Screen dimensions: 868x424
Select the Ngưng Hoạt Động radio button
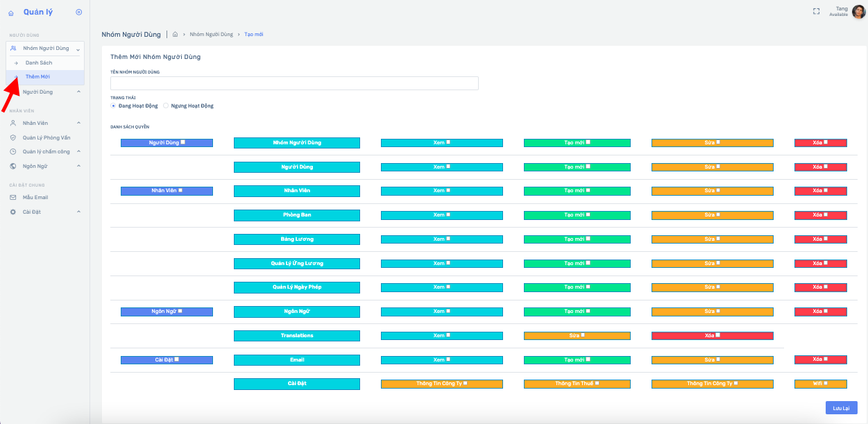pos(166,106)
